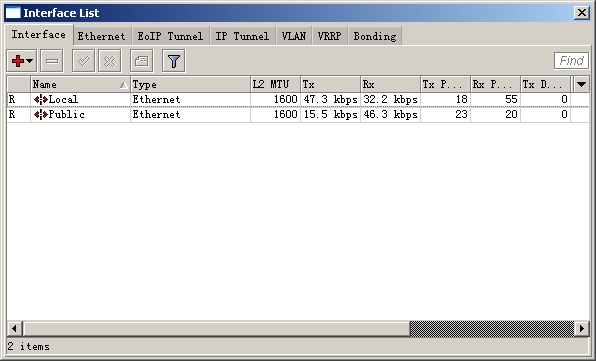The image size is (596, 361).
Task: Click the Public interface ethernet icon
Action: [x=41, y=114]
